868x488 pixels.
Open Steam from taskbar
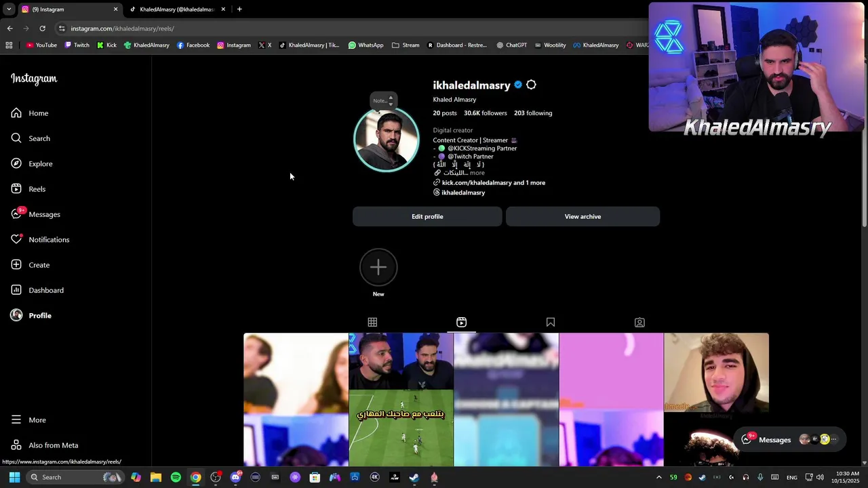[414, 477]
